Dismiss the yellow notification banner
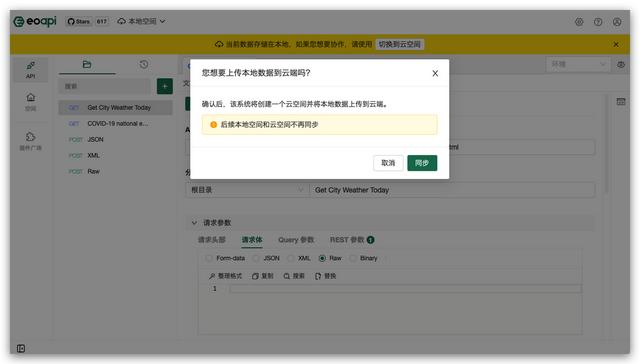This screenshot has height=364, width=640. [x=616, y=44]
